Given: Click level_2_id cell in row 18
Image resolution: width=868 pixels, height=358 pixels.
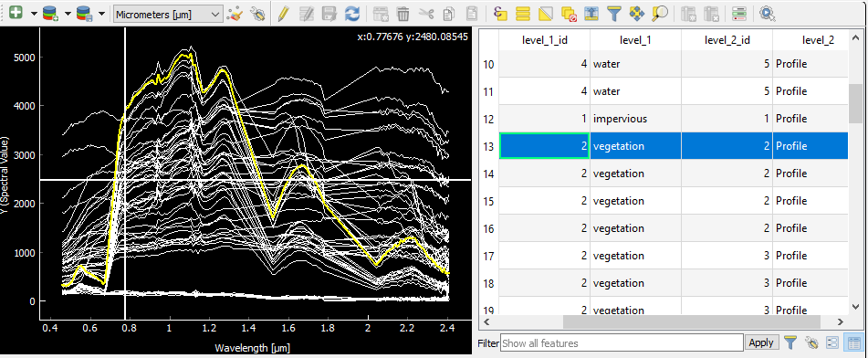Looking at the screenshot, I should [x=727, y=283].
